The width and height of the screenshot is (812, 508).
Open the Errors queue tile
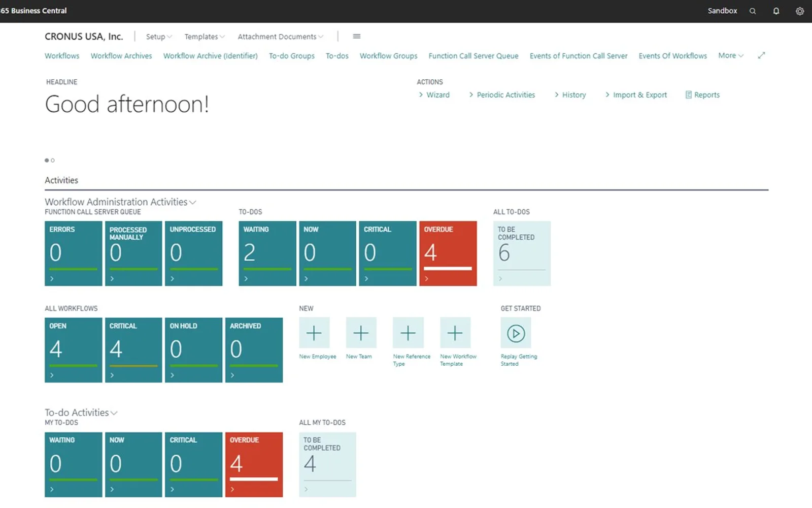[73, 253]
